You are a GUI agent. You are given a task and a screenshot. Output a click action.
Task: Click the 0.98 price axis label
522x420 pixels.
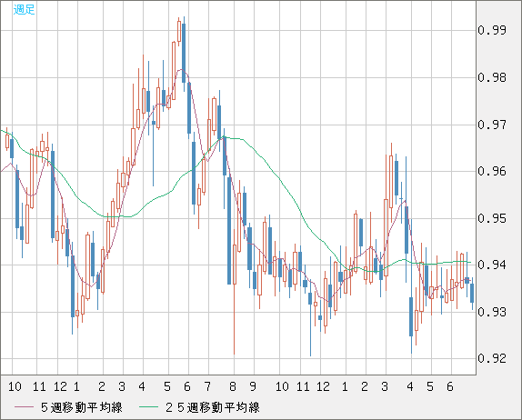pyautogui.click(x=492, y=77)
